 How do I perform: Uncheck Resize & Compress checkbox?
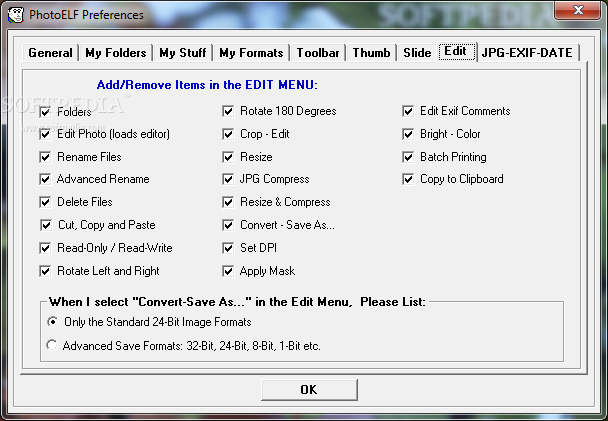tap(228, 202)
